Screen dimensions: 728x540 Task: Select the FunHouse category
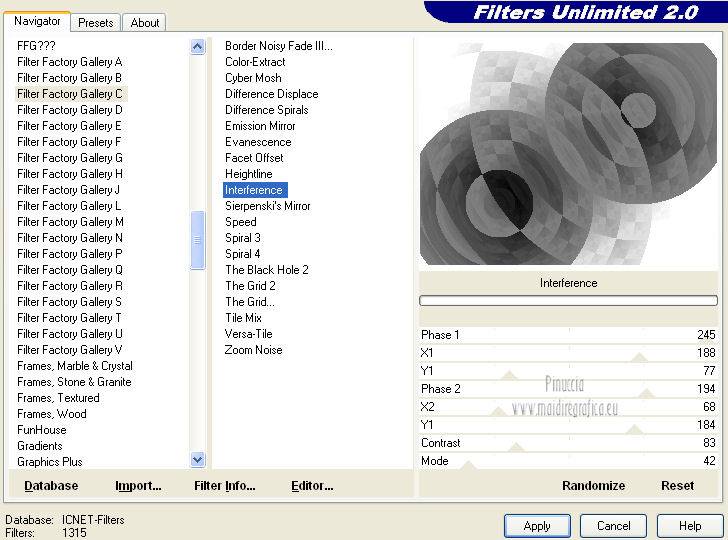coord(42,430)
